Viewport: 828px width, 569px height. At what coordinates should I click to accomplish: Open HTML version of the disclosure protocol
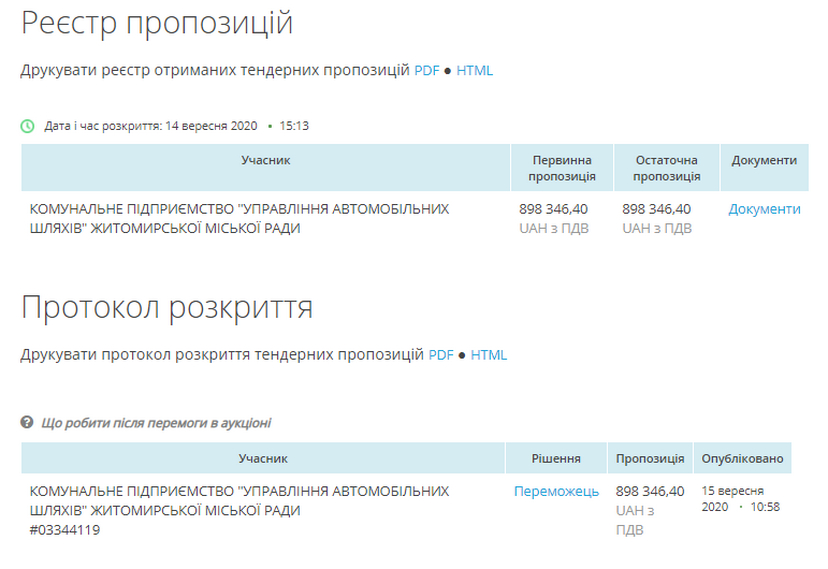pyautogui.click(x=489, y=355)
